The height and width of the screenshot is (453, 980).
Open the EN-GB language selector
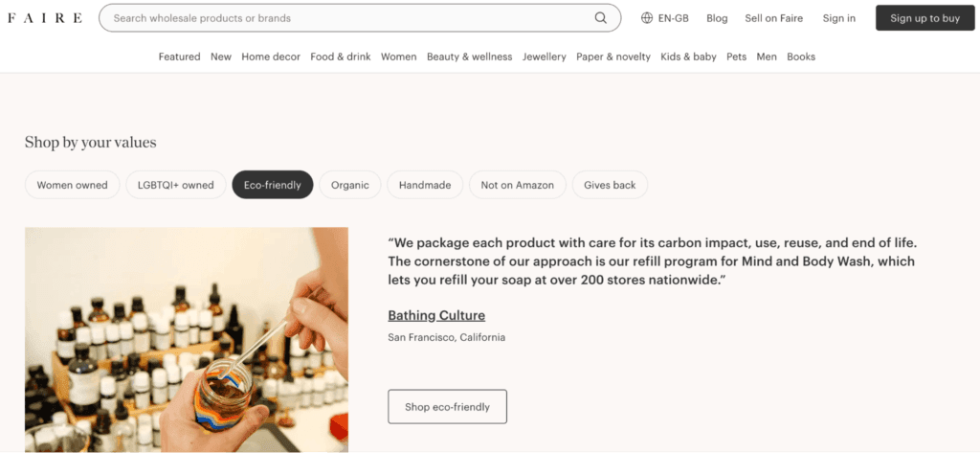tap(673, 18)
